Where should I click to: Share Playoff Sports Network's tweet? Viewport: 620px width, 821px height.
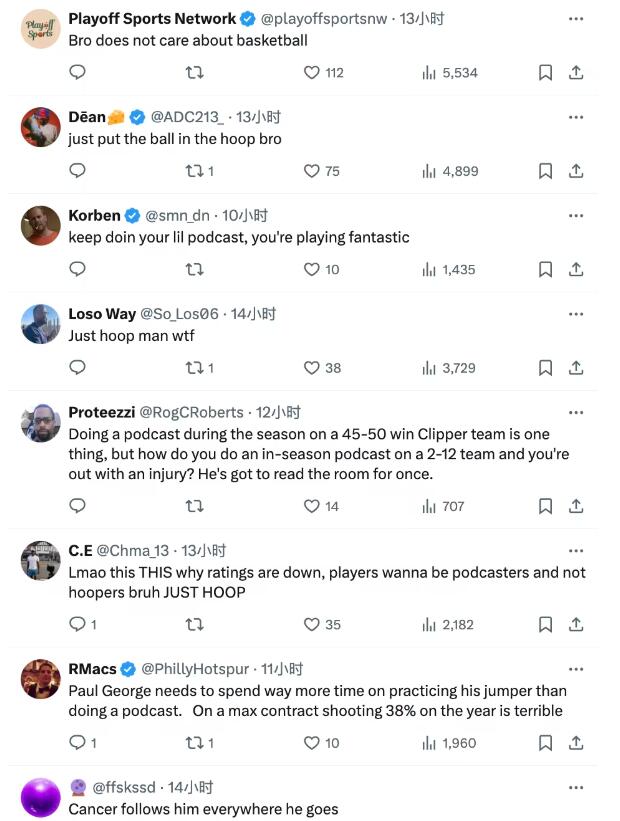click(x=576, y=72)
